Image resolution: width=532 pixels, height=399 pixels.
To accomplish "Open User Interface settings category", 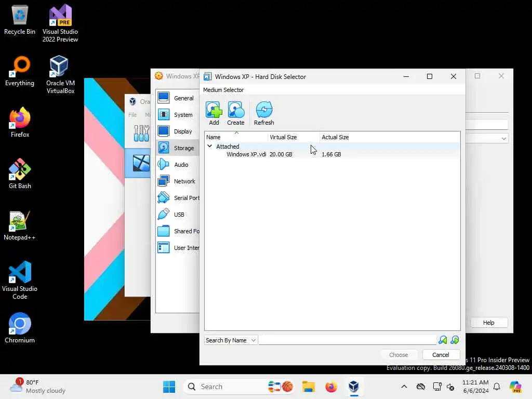I will pos(178,248).
